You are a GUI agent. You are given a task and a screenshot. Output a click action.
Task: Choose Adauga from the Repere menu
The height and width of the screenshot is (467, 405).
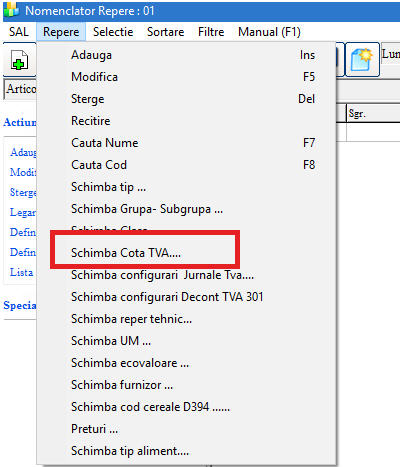pyautogui.click(x=186, y=55)
